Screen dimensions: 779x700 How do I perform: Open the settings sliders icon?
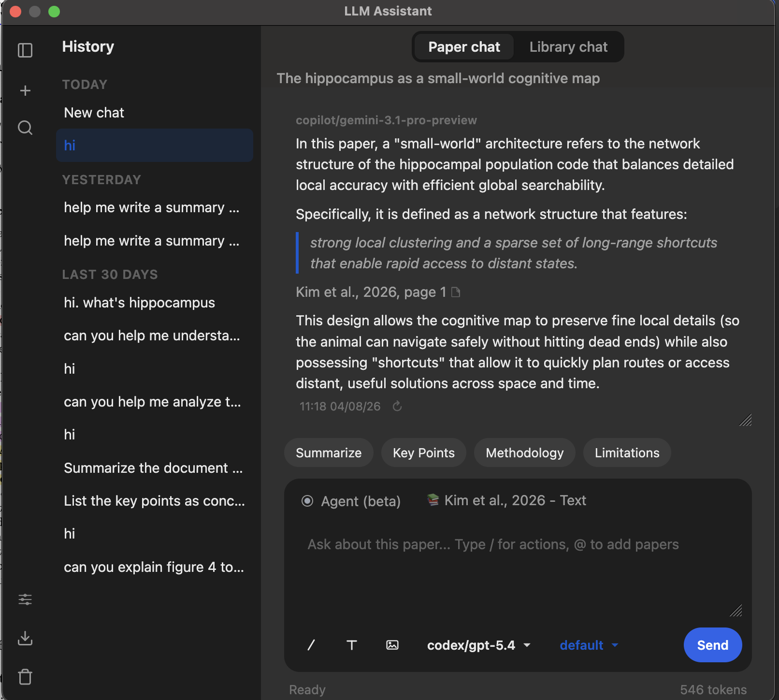click(x=25, y=599)
